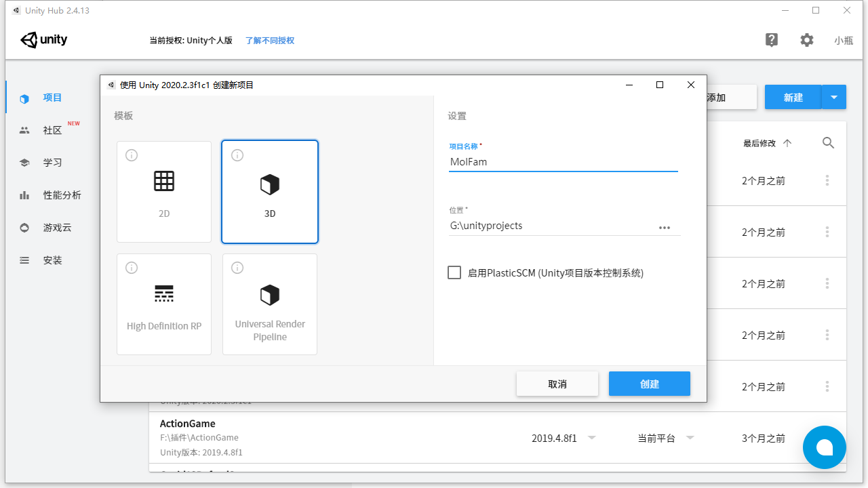Show info for Universal Render Pipeline template
Screen dimensions: 868x488
237,268
